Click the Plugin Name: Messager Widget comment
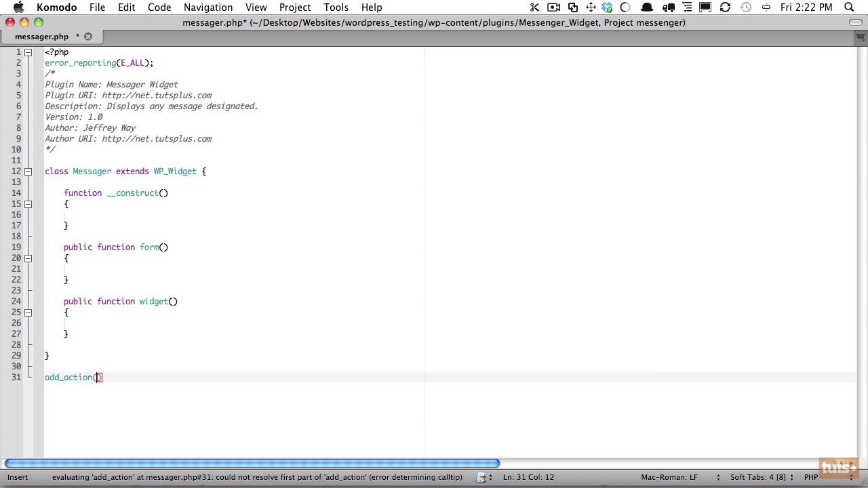This screenshot has height=488, width=868. (111, 85)
